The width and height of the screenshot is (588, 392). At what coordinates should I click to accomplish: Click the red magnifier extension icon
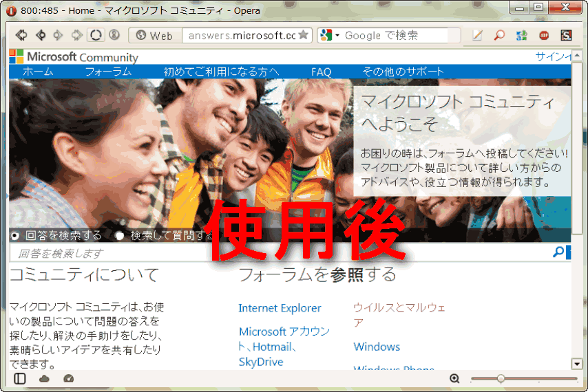pyautogui.click(x=499, y=35)
